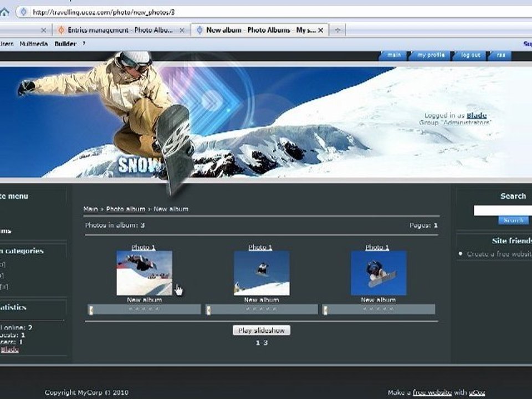Open the first Photo 1 title link

tap(143, 247)
